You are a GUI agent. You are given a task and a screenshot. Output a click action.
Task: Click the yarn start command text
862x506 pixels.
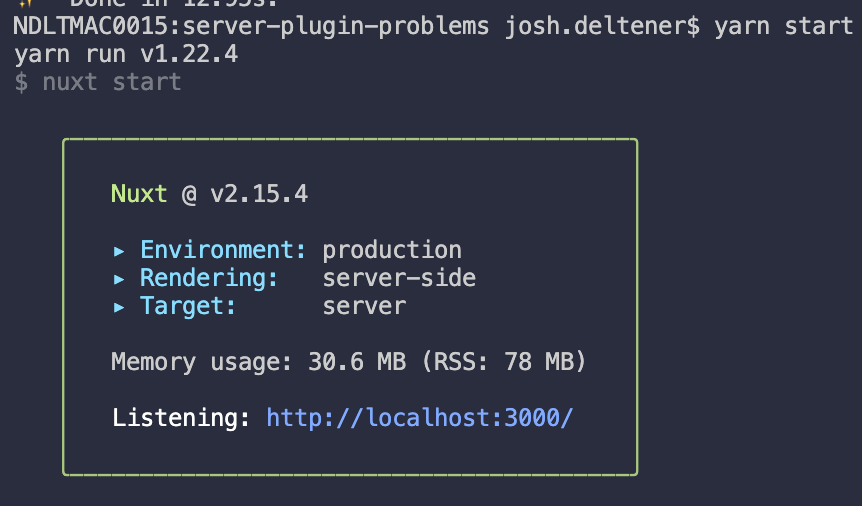coord(783,27)
